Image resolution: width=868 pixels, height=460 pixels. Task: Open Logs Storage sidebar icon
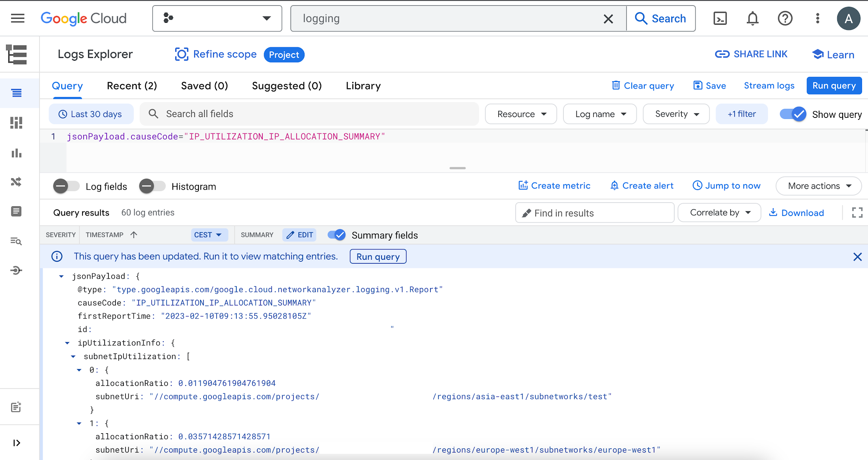pyautogui.click(x=16, y=211)
